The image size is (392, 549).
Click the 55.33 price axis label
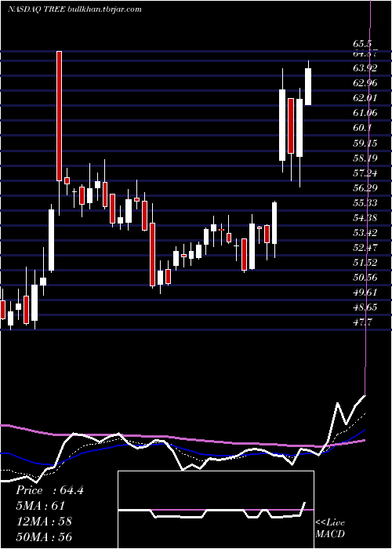click(x=365, y=203)
